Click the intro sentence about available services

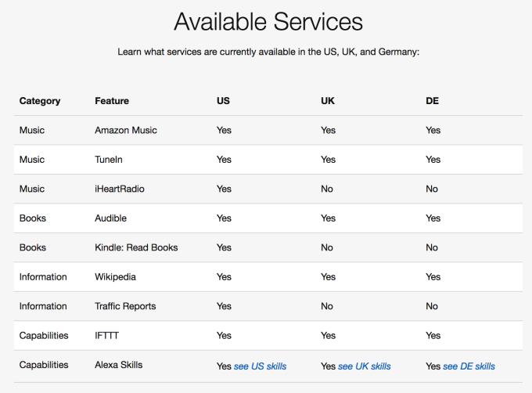point(268,52)
